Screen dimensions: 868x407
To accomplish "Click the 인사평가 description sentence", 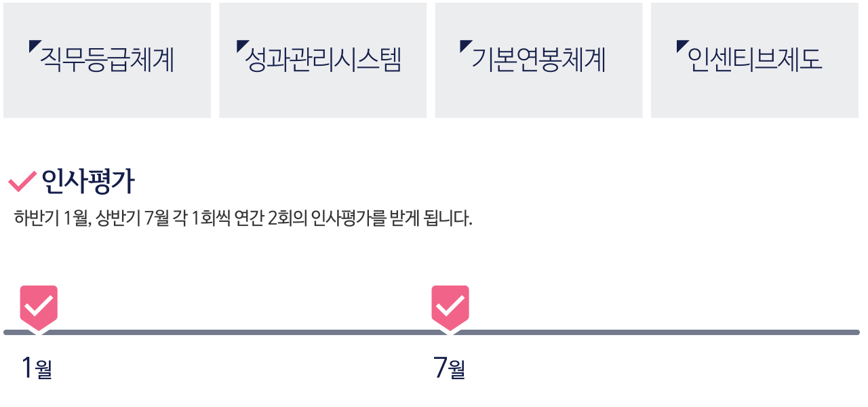I will (243, 219).
